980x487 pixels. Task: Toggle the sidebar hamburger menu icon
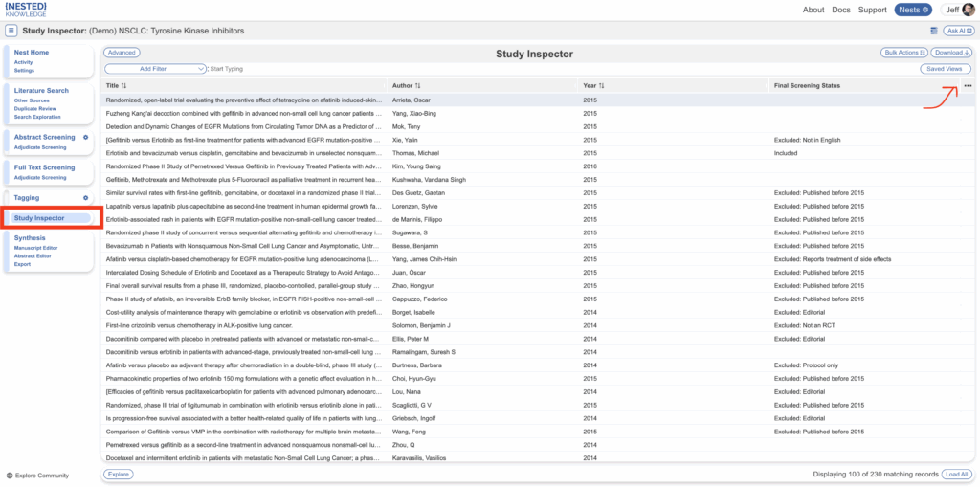point(11,31)
